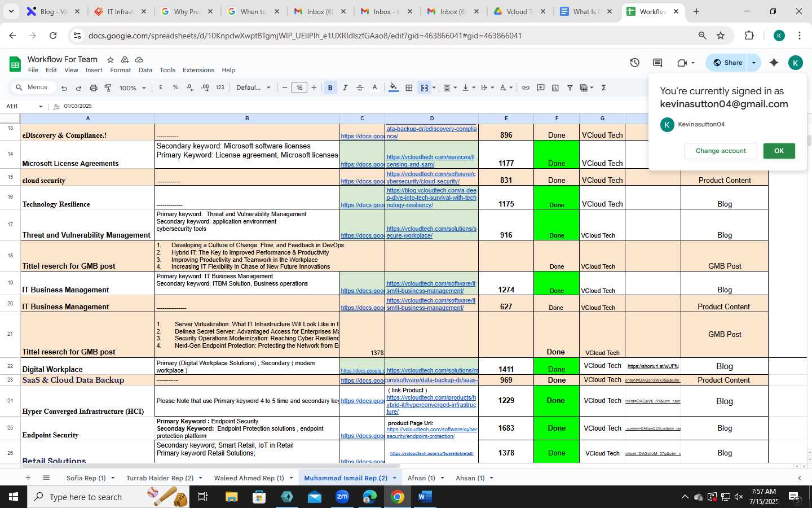Toggle Merge cells button

click(424, 87)
